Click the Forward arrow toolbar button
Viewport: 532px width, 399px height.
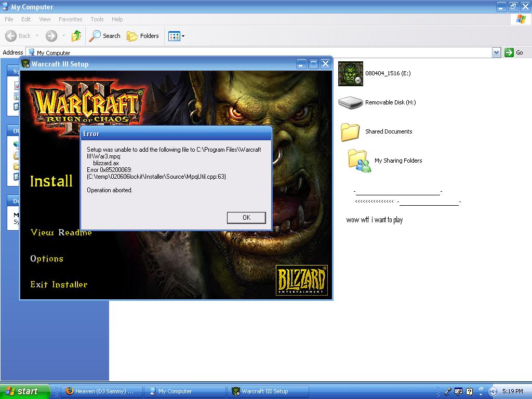[51, 36]
